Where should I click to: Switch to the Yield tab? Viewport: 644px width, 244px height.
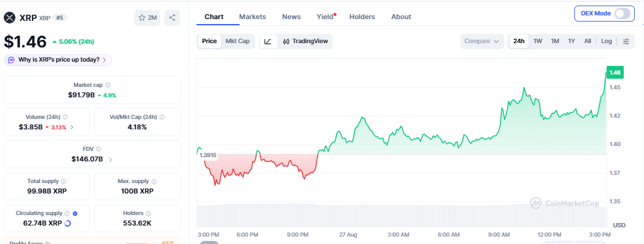[x=325, y=17]
